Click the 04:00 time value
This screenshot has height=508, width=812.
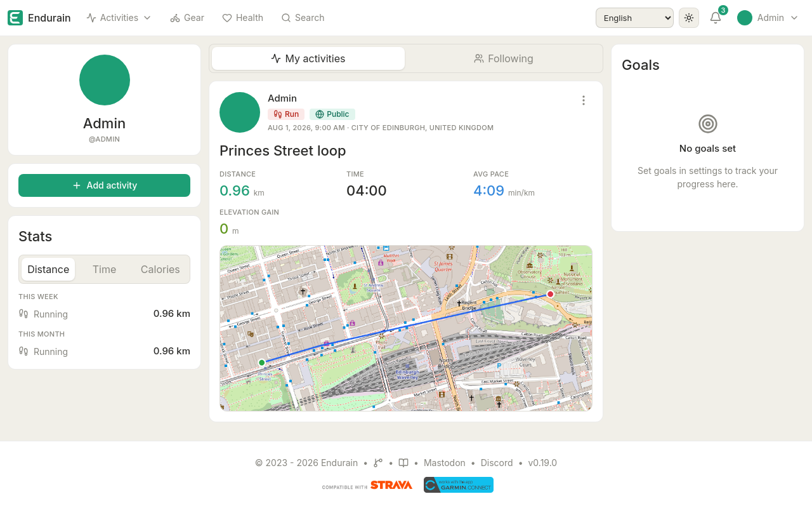pyautogui.click(x=367, y=190)
